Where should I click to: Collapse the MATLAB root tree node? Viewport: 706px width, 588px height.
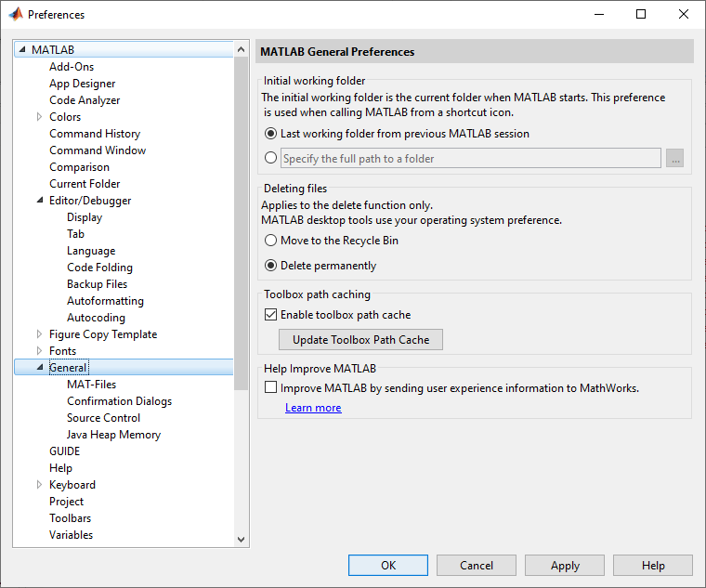(x=22, y=49)
